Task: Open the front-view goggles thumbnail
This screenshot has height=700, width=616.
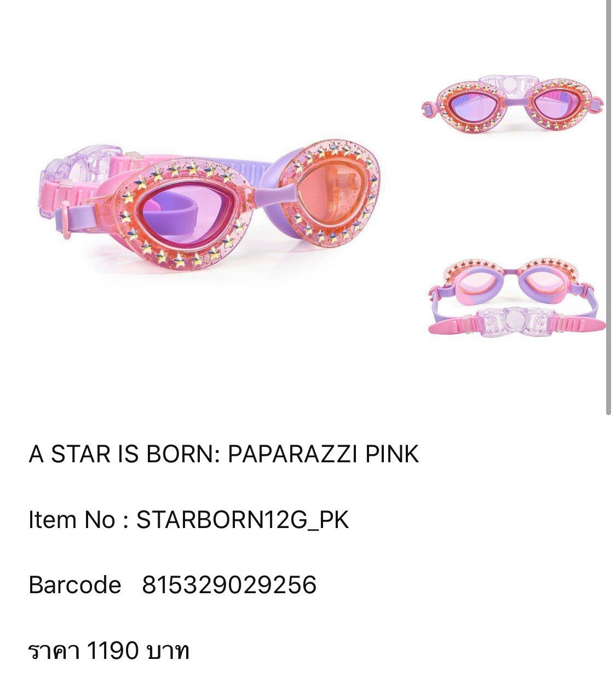Action: tap(512, 105)
